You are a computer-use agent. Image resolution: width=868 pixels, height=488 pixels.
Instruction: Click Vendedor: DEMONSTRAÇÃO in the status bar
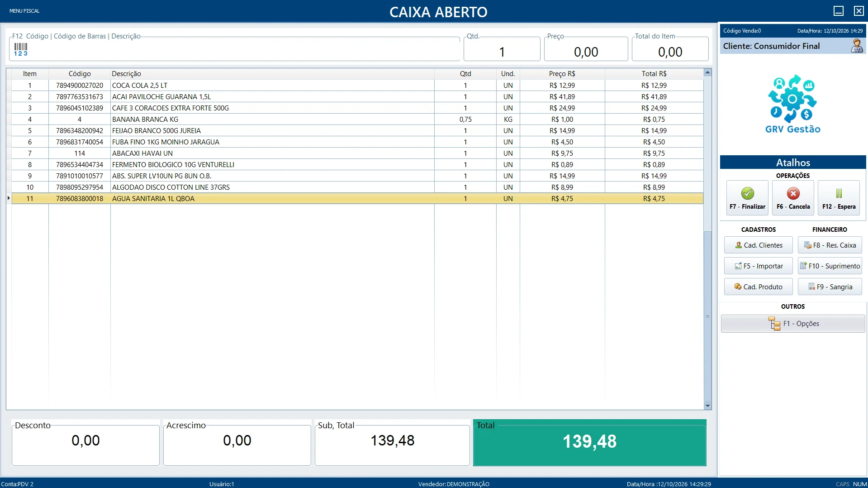[x=454, y=484]
